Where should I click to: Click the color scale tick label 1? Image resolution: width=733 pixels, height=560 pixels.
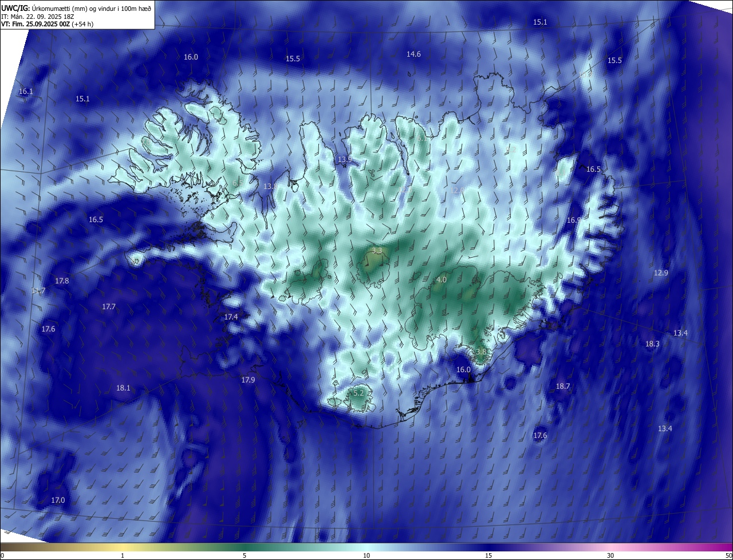(x=123, y=555)
